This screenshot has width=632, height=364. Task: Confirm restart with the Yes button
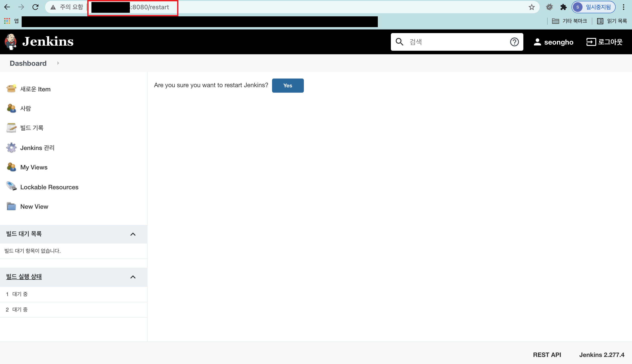(288, 86)
